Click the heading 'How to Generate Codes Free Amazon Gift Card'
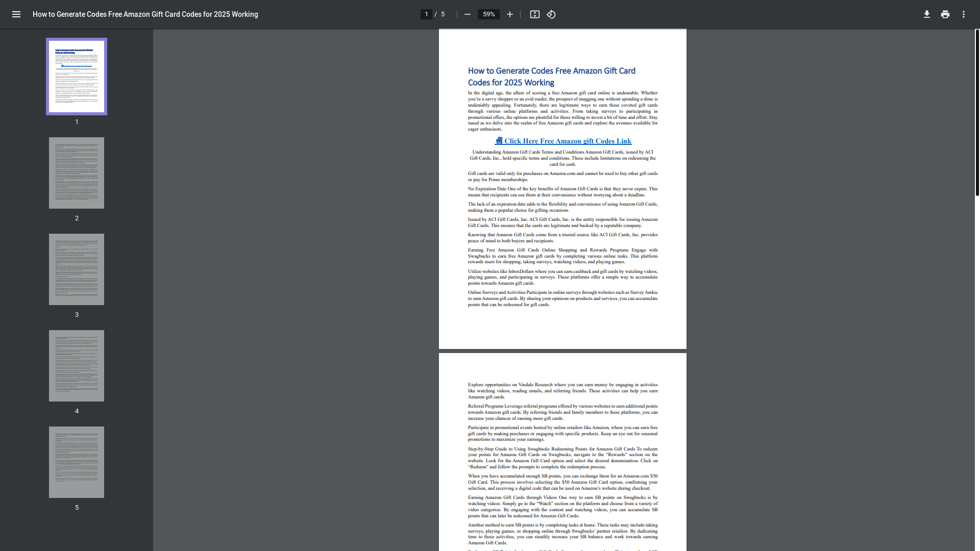The image size is (980, 551). [552, 77]
